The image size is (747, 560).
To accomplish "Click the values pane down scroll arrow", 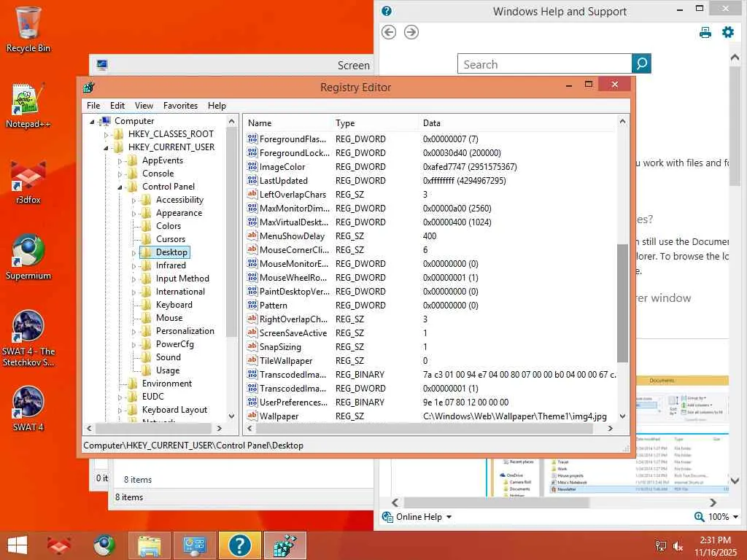I will point(622,416).
